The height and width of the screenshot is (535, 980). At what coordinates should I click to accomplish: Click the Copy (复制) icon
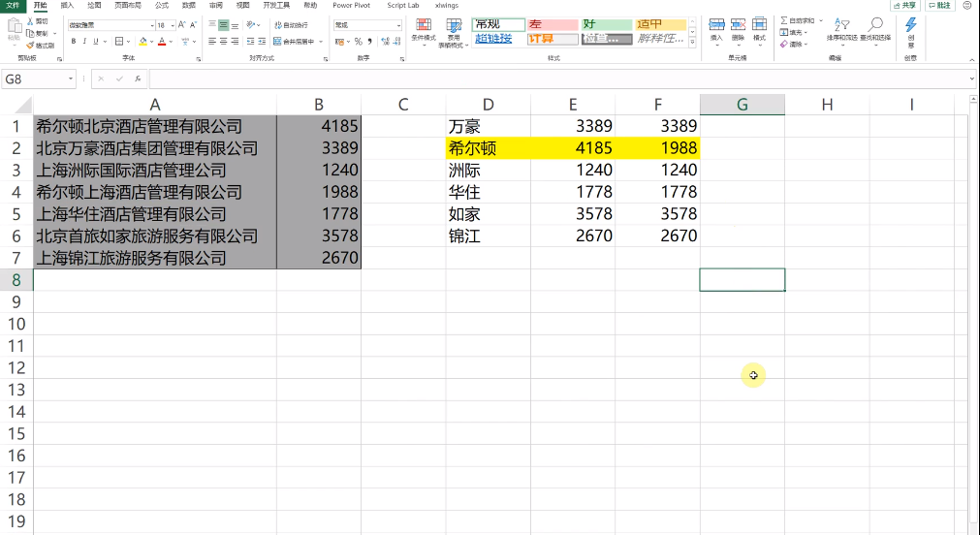click(x=30, y=33)
